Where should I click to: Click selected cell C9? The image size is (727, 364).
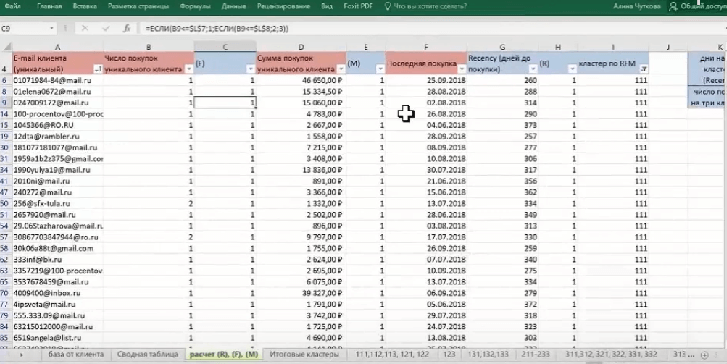[x=225, y=102]
